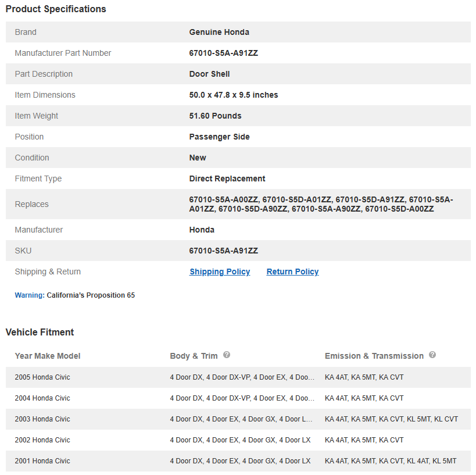This screenshot has height=475, width=476.
Task: Click the Product Specifications heading
Action: [56, 9]
